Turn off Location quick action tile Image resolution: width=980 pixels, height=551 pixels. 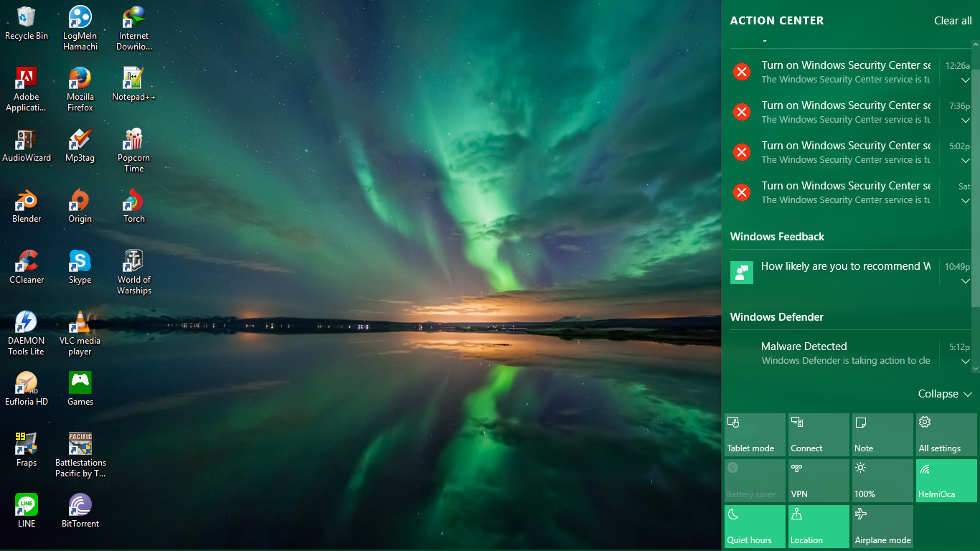(819, 527)
